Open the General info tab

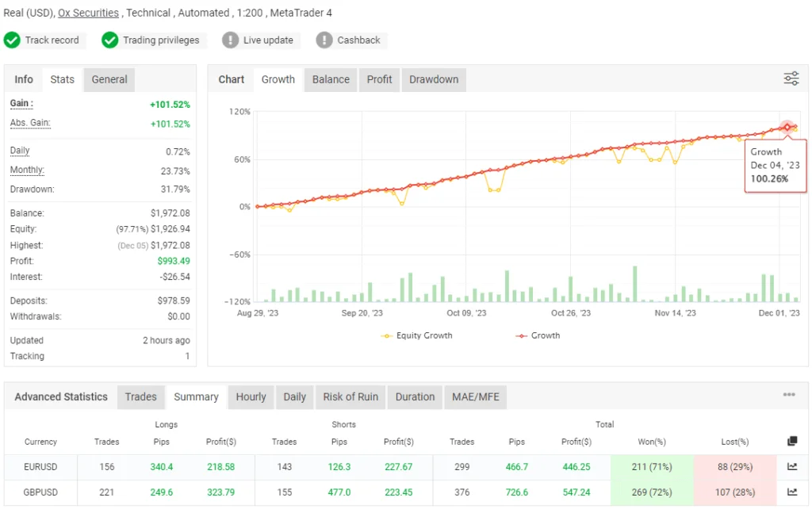(x=109, y=78)
